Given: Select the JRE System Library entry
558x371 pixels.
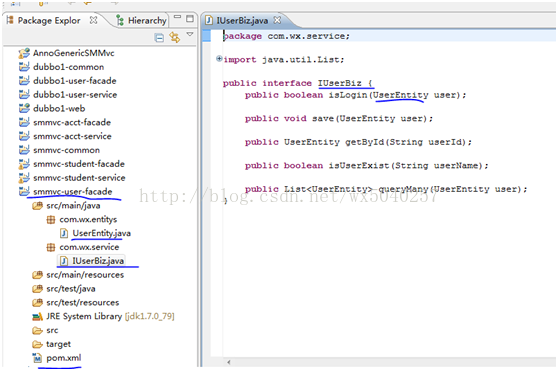Looking at the screenshot, I should click(110, 317).
